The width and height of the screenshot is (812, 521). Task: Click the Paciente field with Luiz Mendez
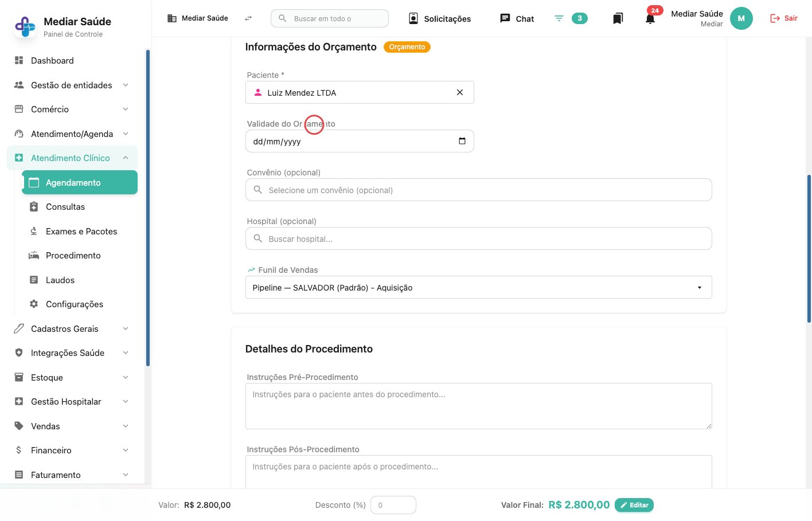pos(360,92)
